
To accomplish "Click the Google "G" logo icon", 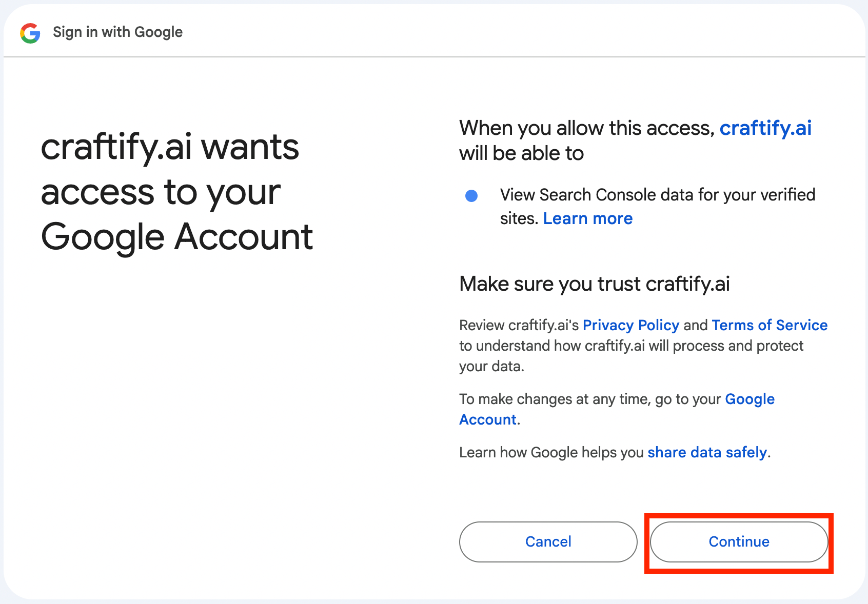I will pos(30,33).
